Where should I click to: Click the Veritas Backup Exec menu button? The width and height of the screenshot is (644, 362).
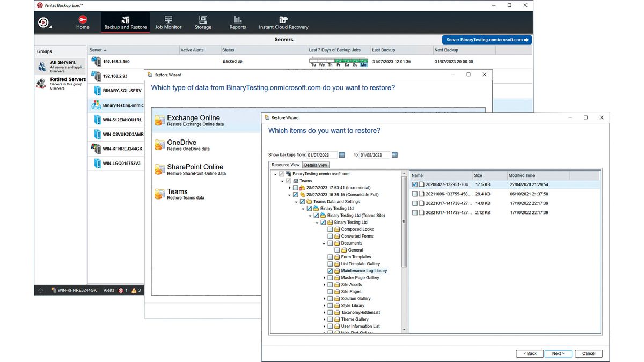coord(44,23)
